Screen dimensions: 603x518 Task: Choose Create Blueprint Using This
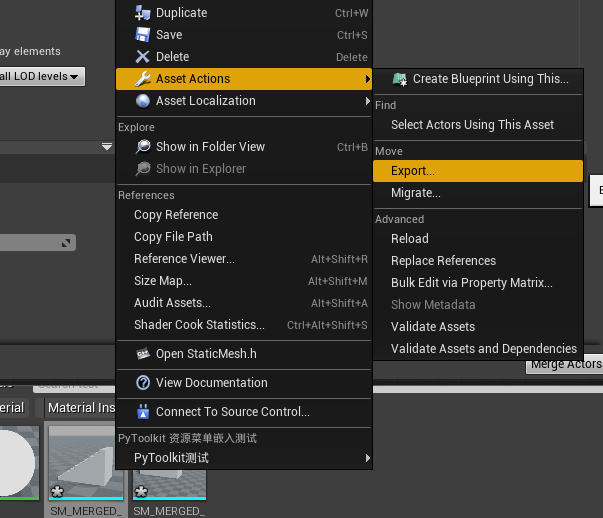478,79
